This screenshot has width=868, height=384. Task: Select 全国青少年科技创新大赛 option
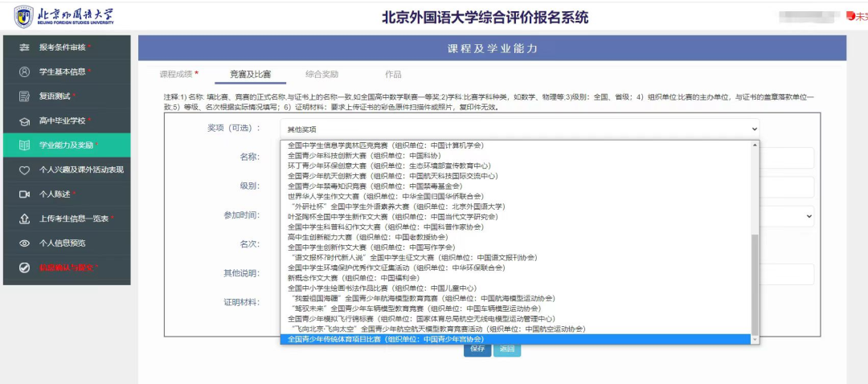(x=515, y=156)
